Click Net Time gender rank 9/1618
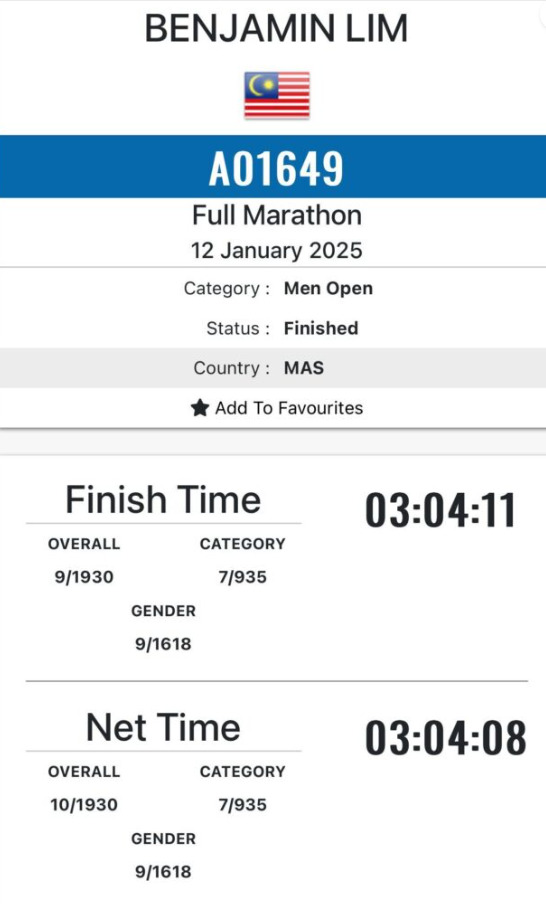This screenshot has width=546, height=908. (163, 872)
